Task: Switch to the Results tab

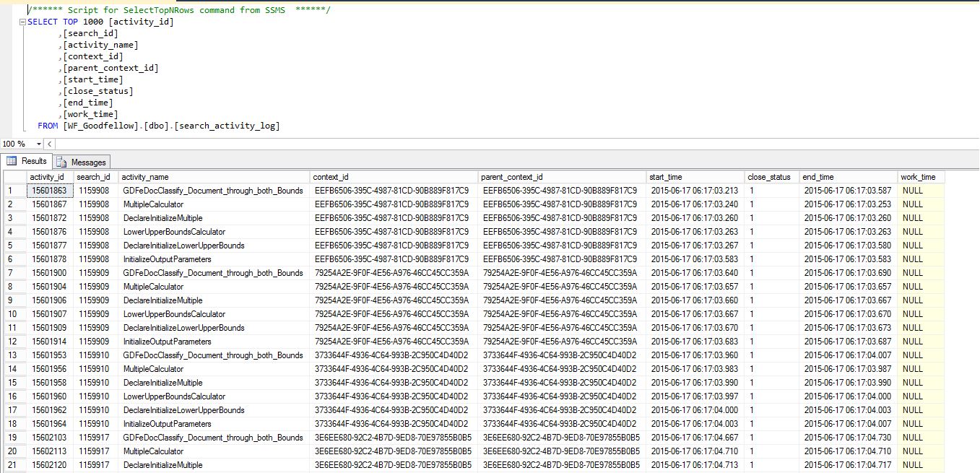Action: tap(27, 162)
